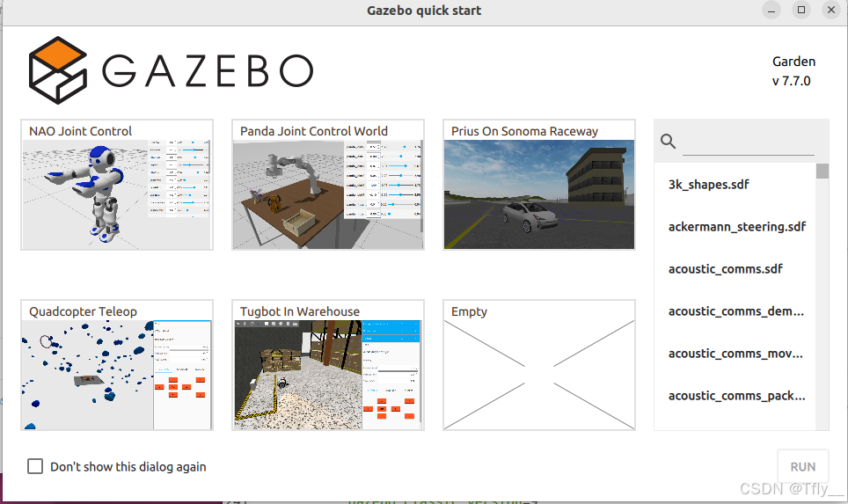Choose the acoustic_comms_pack... list entry

(736, 396)
